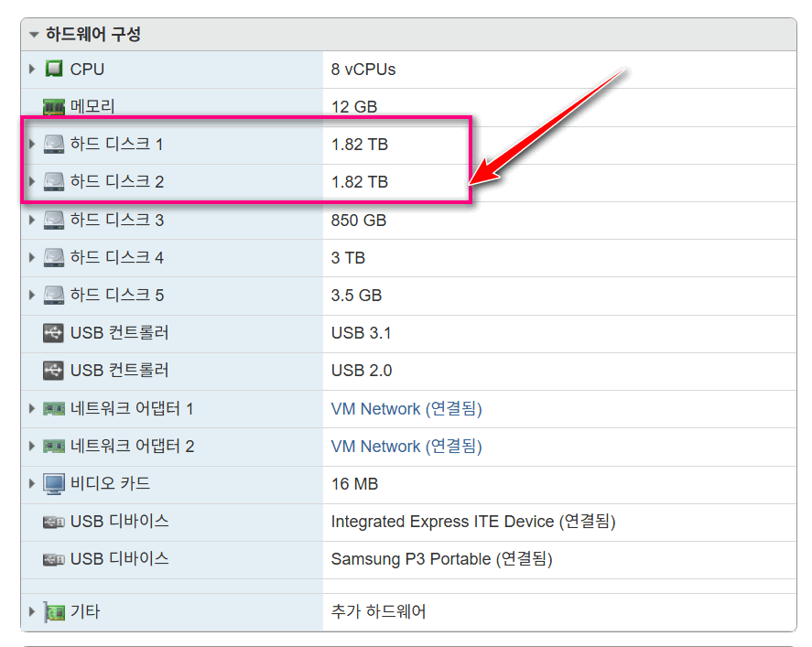812x647 pixels.
Task: Select the 하드 디스크 4 row label
Action: pos(117,258)
